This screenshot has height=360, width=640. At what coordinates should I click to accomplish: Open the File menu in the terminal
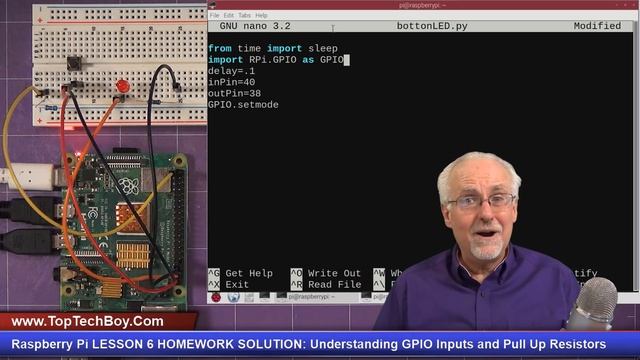[x=214, y=16]
